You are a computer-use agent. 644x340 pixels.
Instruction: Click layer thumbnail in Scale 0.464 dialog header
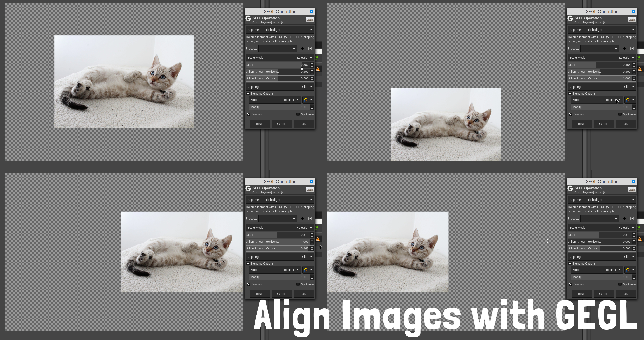[632, 20]
